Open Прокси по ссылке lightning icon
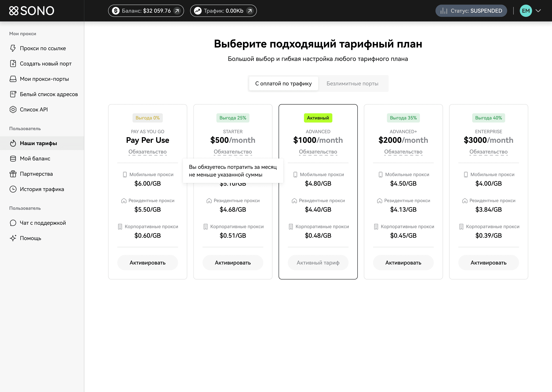Image resolution: width=552 pixels, height=392 pixels. click(x=13, y=48)
